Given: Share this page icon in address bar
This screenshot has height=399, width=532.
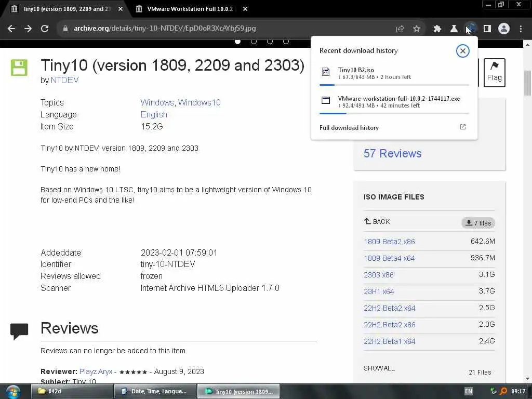Looking at the screenshot, I should [400, 29].
